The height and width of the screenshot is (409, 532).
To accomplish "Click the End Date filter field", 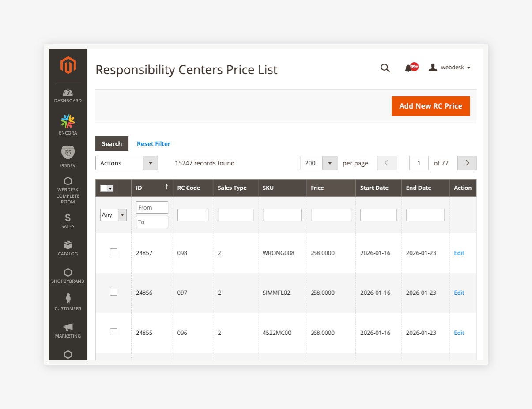I will click(x=425, y=215).
